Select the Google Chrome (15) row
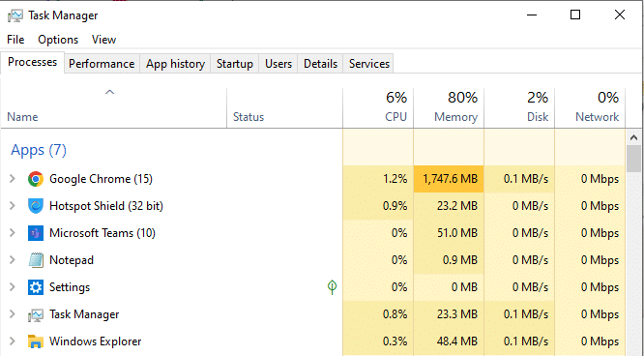Viewport: 644px width, 356px height. click(313, 179)
